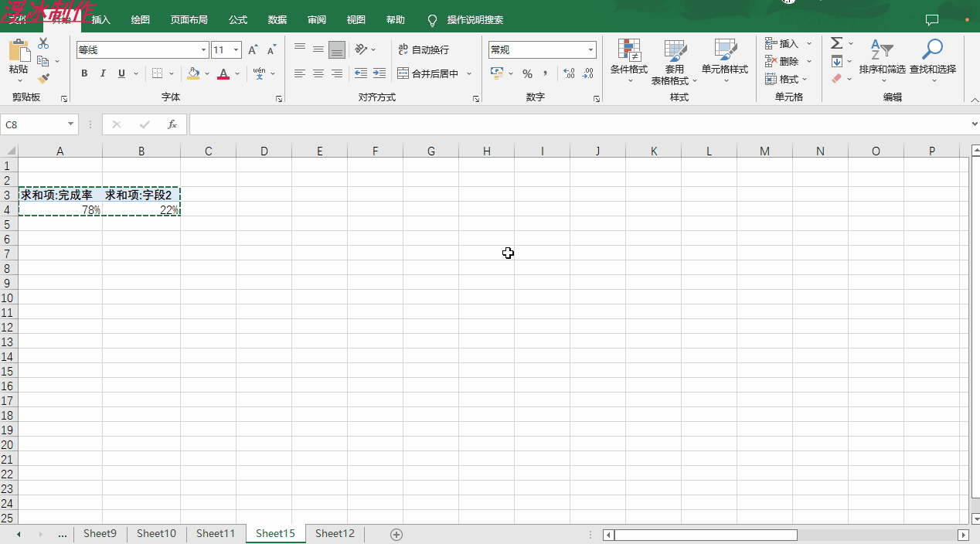This screenshot has height=544, width=980.
Task: Apply the fill color bucket
Action: click(x=193, y=73)
